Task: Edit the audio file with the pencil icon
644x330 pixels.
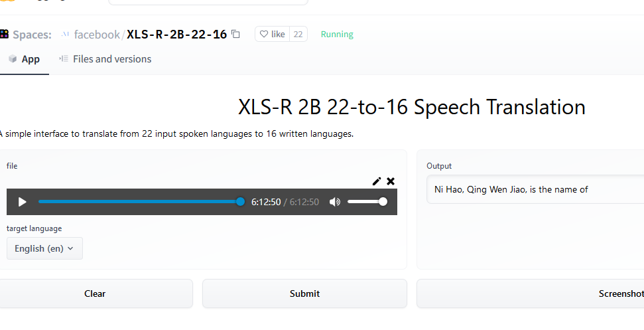Action: [x=377, y=181]
